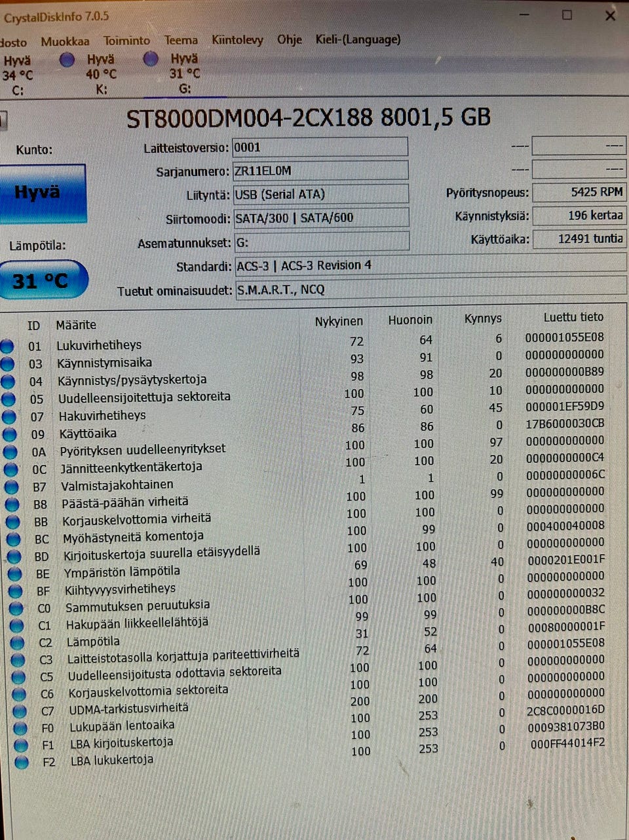Click the 31 °C temperature button
This screenshot has width=629, height=840.
pos(43,280)
